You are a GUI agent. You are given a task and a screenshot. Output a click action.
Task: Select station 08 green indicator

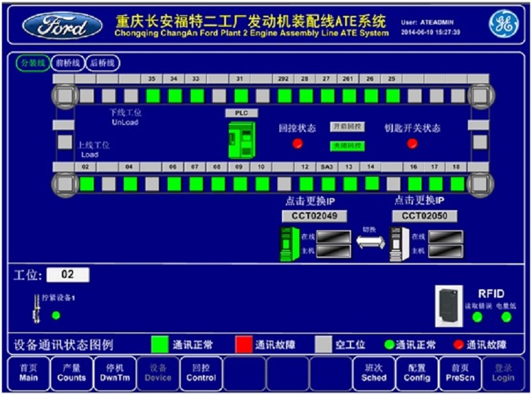218,184
